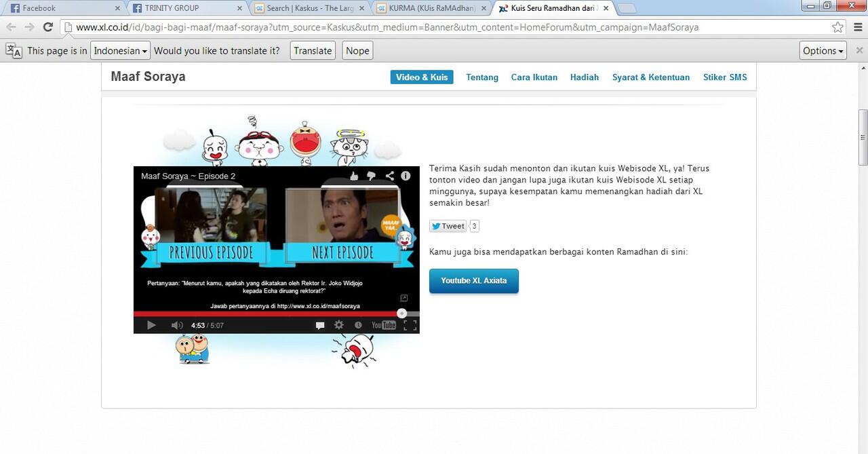Switch to the KURMA browser tab
Screen dimensions: 868x454
[427, 7]
